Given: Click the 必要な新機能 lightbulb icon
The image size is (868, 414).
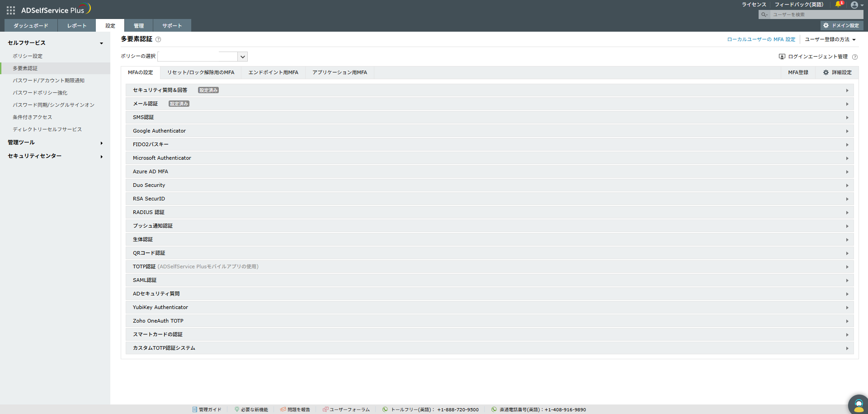Looking at the screenshot, I should [237, 409].
